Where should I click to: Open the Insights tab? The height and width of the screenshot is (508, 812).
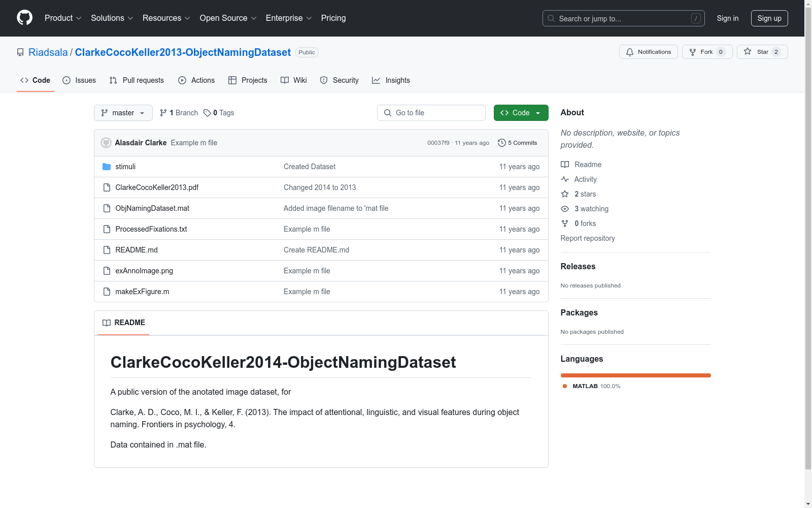coord(391,80)
